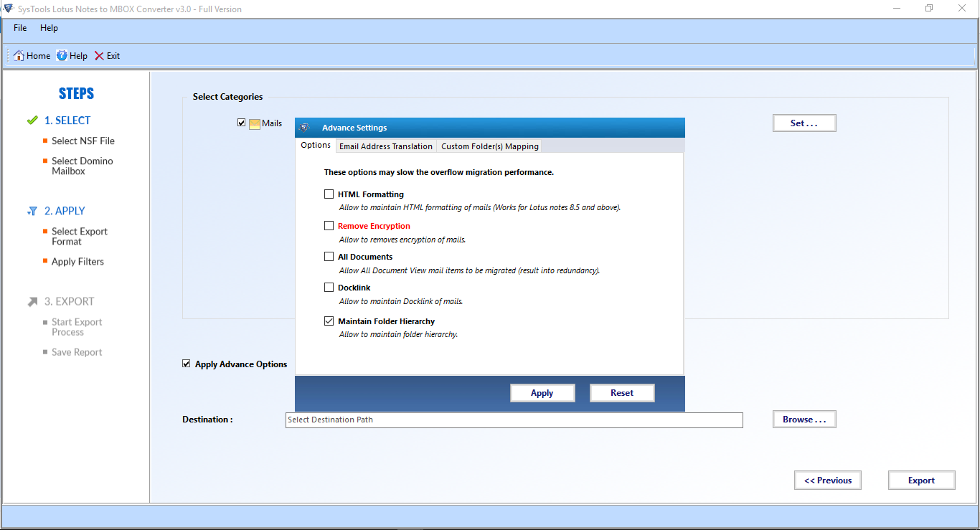Click the STEPS heading text

click(76, 94)
